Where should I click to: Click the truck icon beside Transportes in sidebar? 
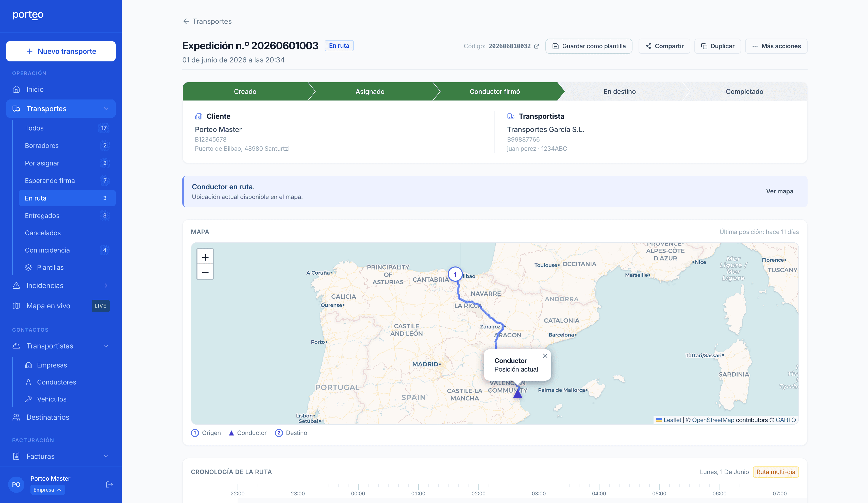pos(16,109)
